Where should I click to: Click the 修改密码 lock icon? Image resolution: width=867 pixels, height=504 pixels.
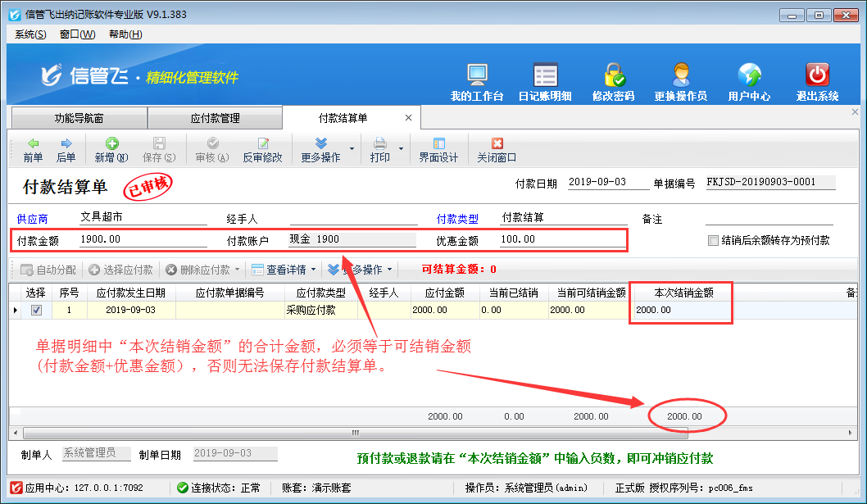(613, 81)
